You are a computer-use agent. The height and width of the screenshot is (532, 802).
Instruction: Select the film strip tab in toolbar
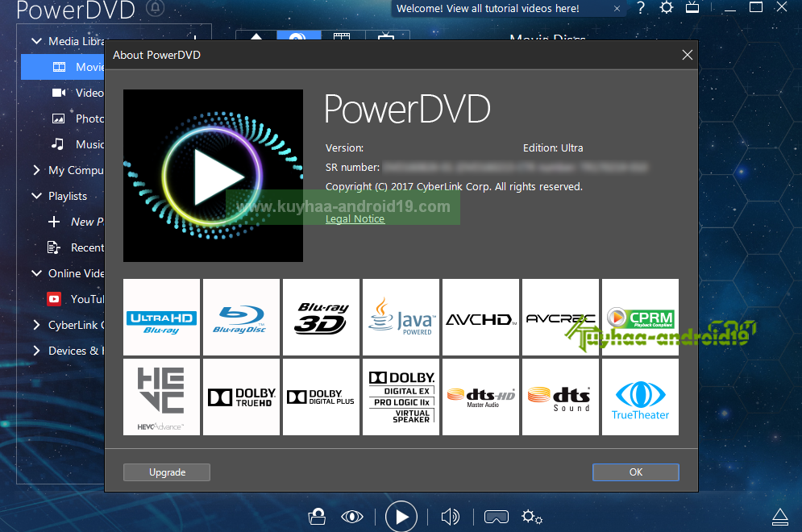click(342, 35)
